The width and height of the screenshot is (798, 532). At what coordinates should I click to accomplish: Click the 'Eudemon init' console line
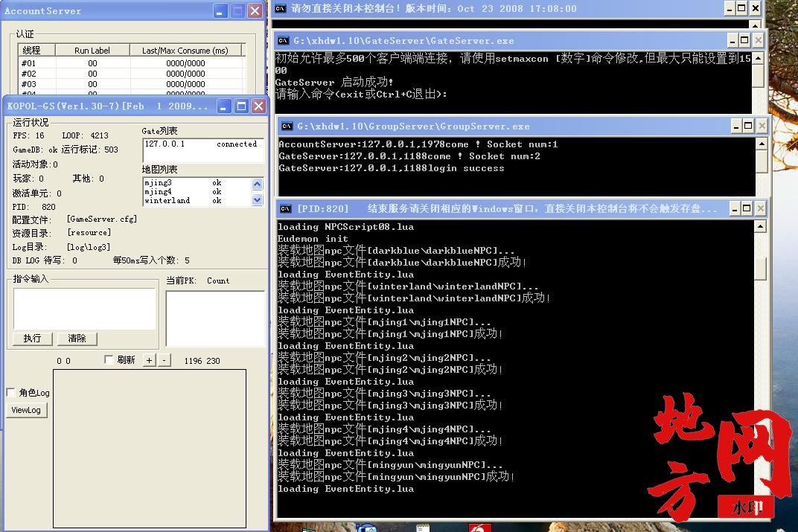coord(313,239)
